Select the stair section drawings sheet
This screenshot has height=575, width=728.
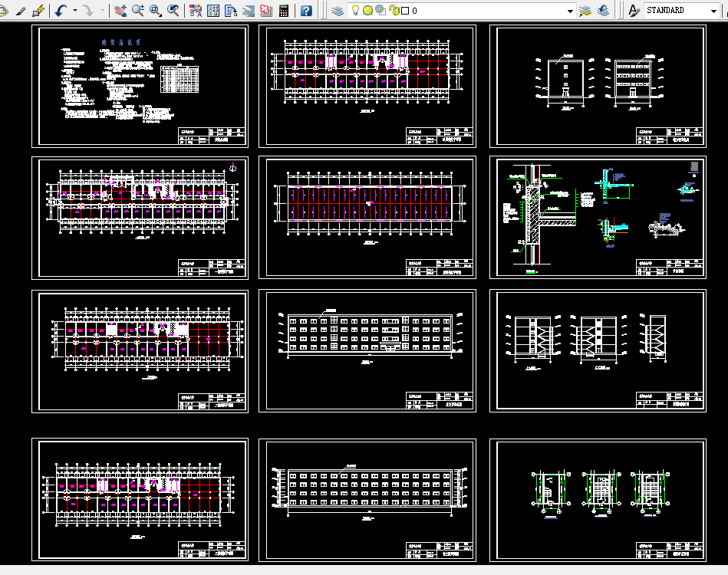click(598, 351)
